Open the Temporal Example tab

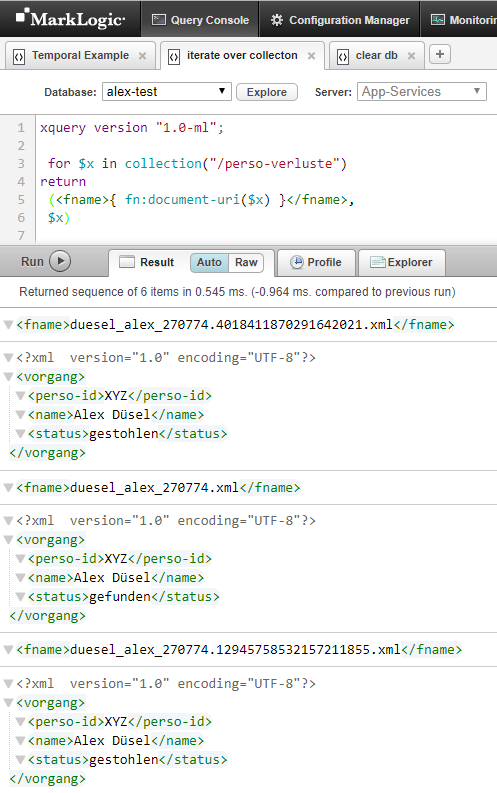80,55
